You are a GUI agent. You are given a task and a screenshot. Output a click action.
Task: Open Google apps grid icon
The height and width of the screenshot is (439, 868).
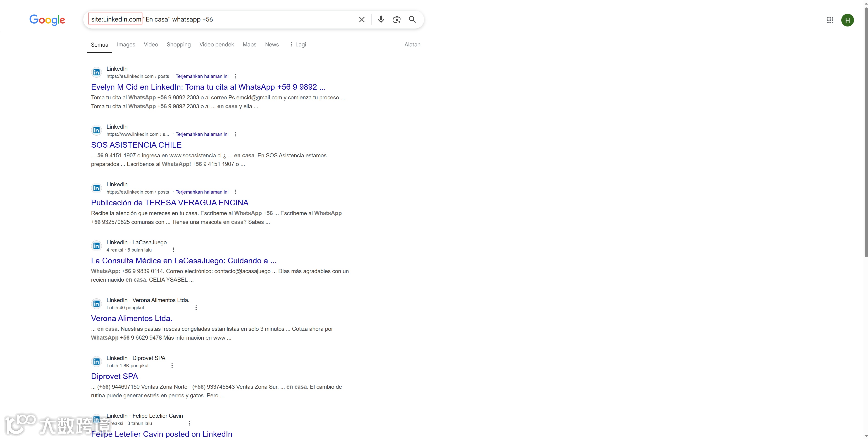coord(830,20)
